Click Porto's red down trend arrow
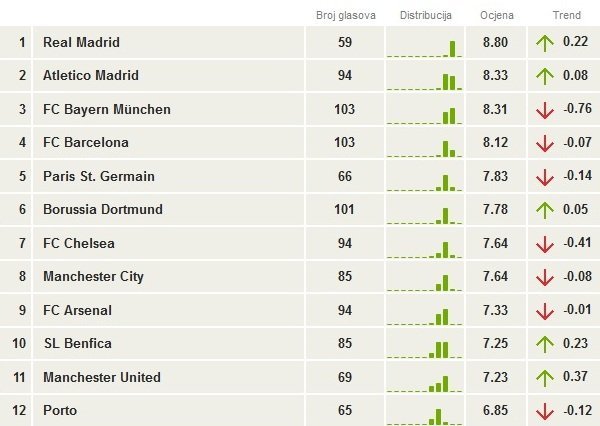This screenshot has width=600, height=426. click(x=545, y=411)
